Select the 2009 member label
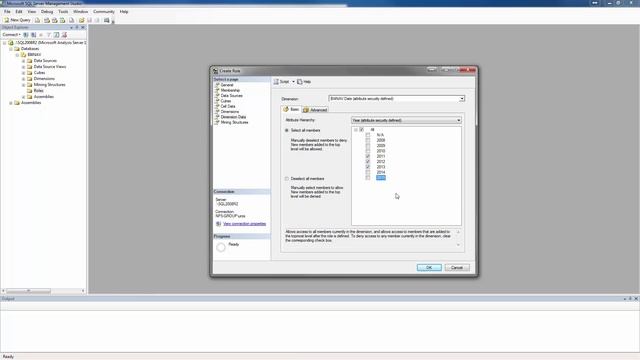The width and height of the screenshot is (640, 360). click(x=381, y=145)
